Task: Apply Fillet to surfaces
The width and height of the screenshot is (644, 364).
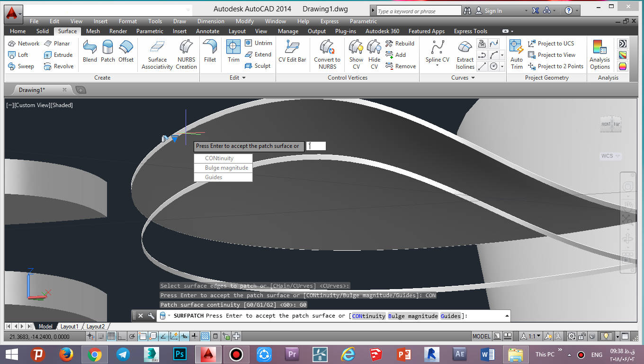Action: click(210, 51)
